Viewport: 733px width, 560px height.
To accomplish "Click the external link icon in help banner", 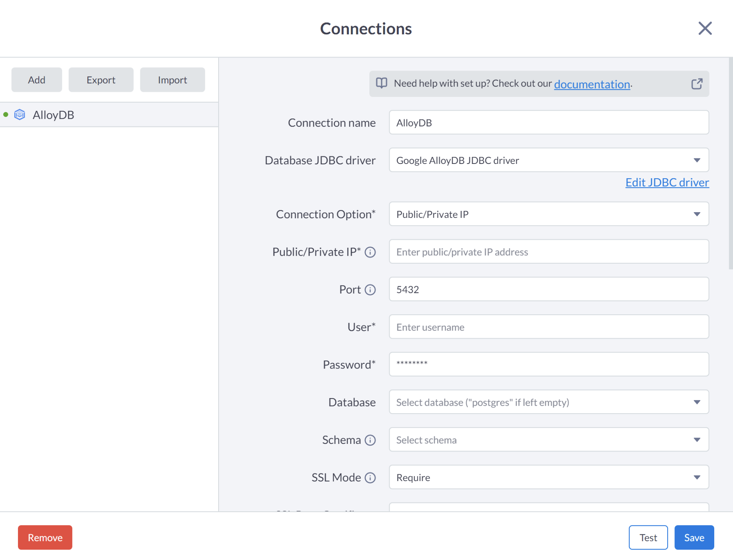I will (x=697, y=84).
